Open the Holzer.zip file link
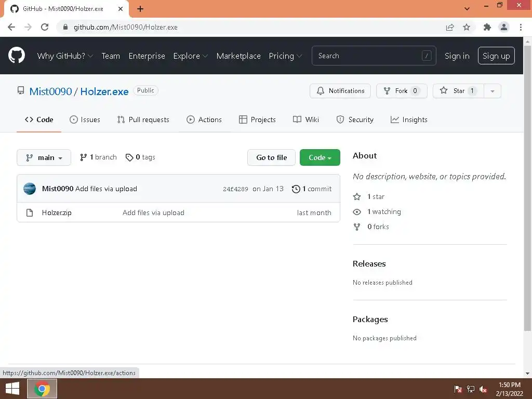Image resolution: width=532 pixels, height=399 pixels. pyautogui.click(x=57, y=212)
